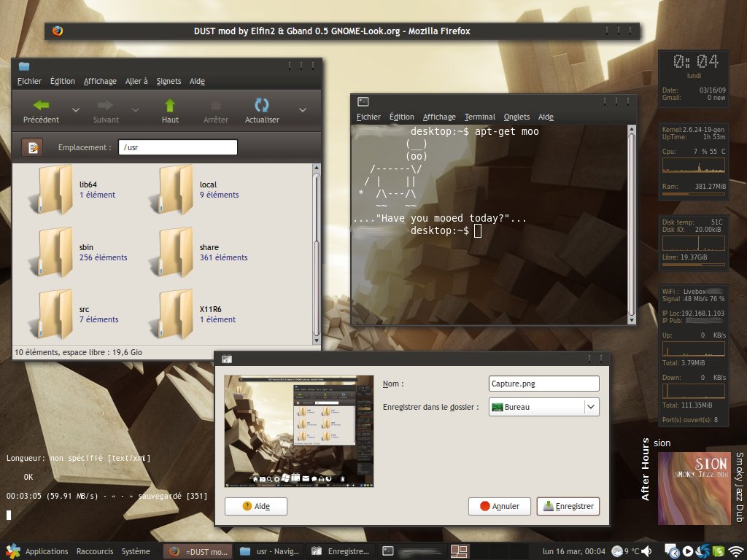Open the src folder
747x560 pixels.
click(x=53, y=314)
